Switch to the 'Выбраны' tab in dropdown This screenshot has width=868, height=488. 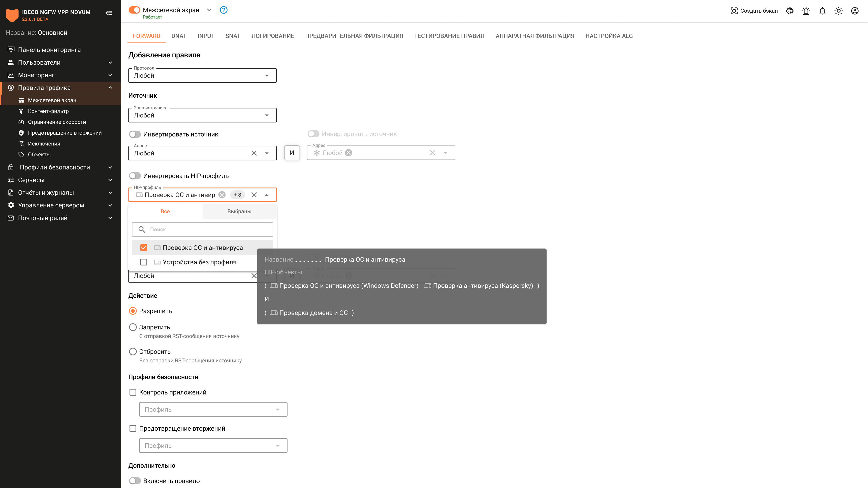(239, 211)
